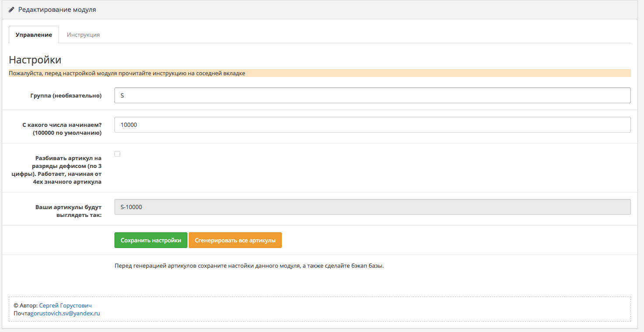Click the starting number field with 10000
This screenshot has height=332, width=644.
point(372,125)
